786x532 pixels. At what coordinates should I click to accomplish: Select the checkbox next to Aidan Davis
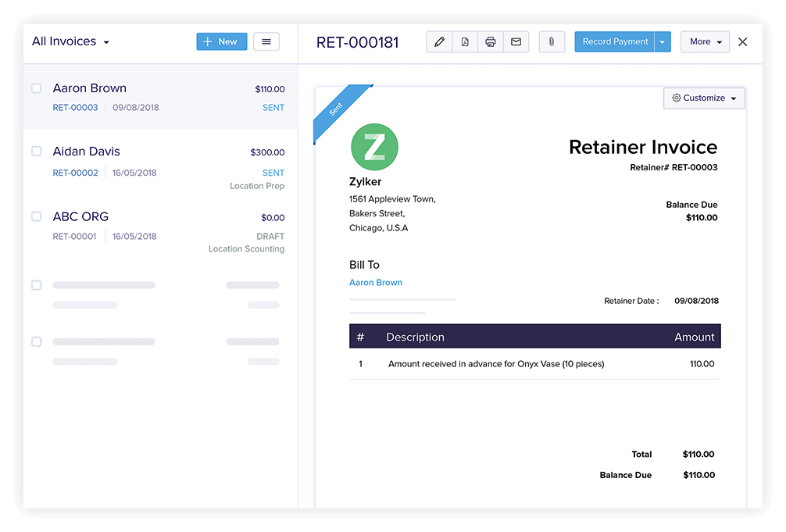36,152
